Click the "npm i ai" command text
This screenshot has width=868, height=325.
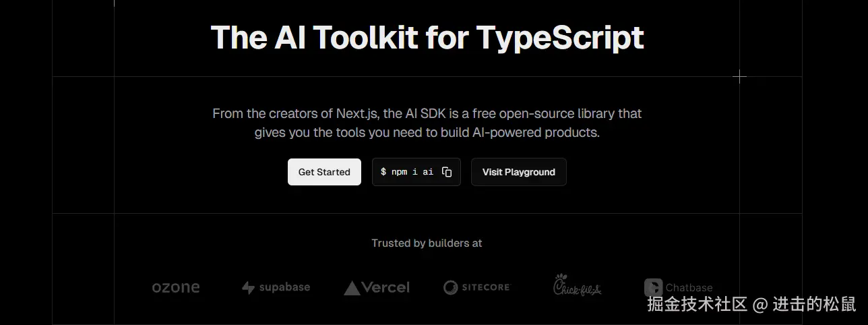pyautogui.click(x=412, y=172)
